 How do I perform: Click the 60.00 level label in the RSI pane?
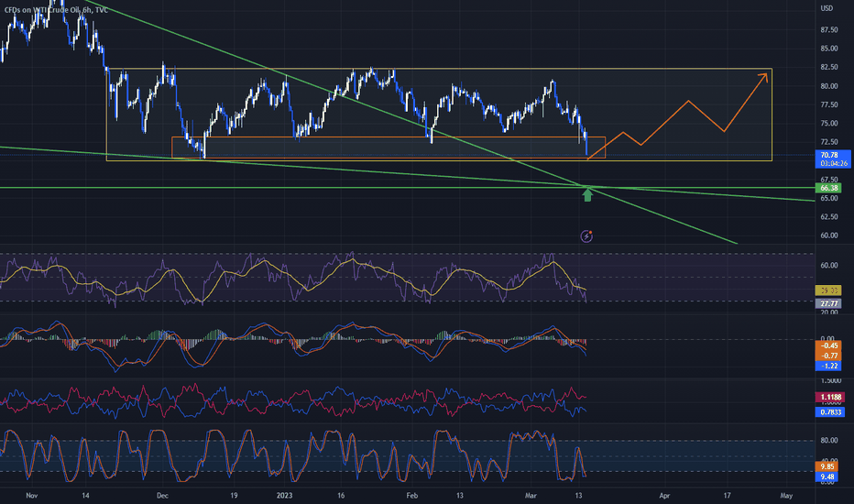(829, 266)
